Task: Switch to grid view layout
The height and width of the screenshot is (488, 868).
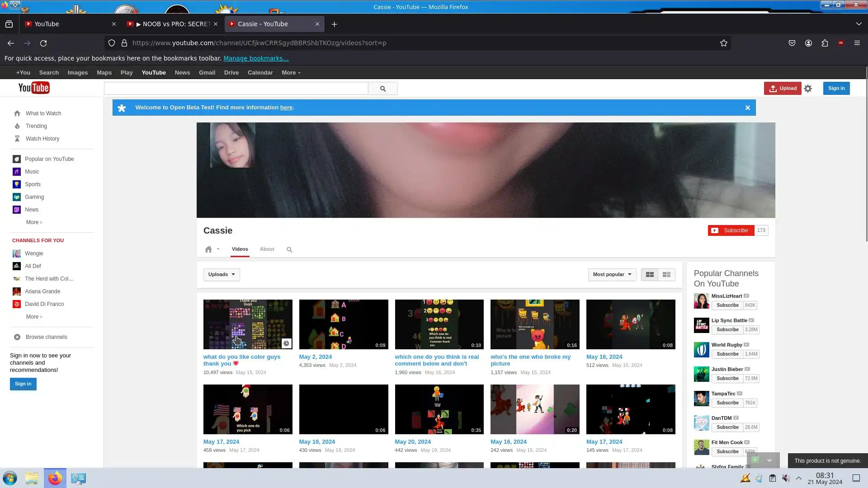Action: click(x=650, y=275)
